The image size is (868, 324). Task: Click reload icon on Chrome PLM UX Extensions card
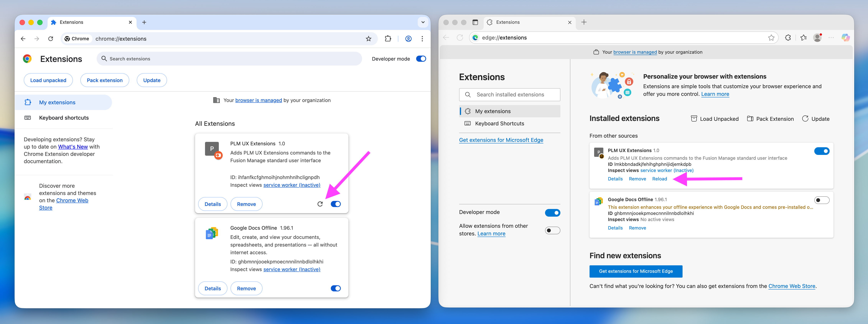point(320,204)
